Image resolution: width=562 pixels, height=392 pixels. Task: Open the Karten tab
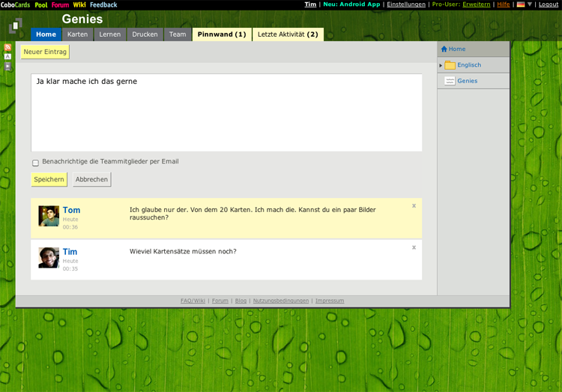77,34
